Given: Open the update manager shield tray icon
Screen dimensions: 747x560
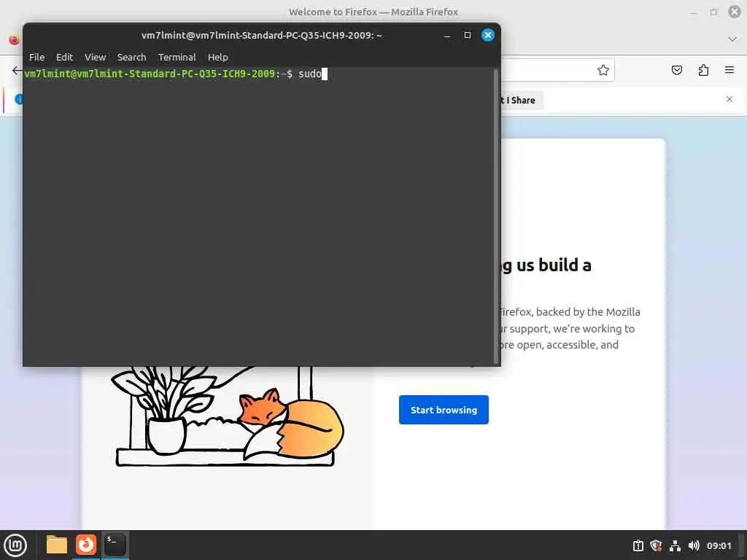Looking at the screenshot, I should [656, 545].
